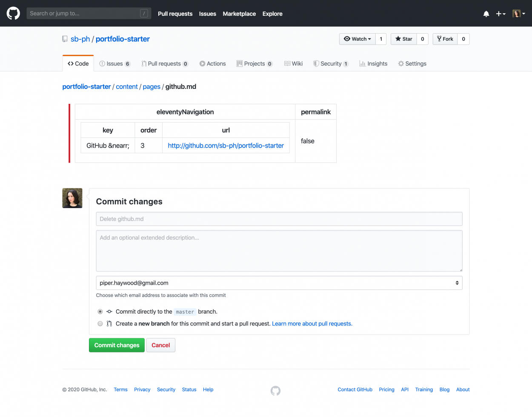Open the About footer link
The height and width of the screenshot is (417, 532).
[463, 389]
